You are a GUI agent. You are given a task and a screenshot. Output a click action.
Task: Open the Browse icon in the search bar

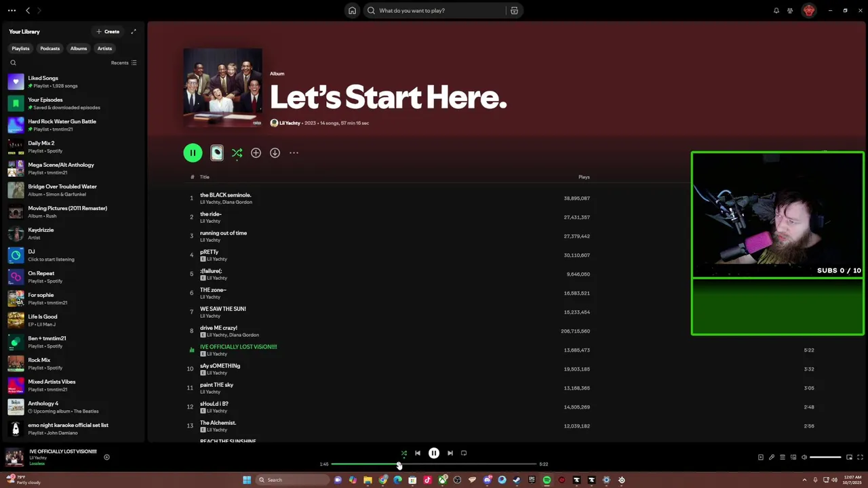(514, 10)
